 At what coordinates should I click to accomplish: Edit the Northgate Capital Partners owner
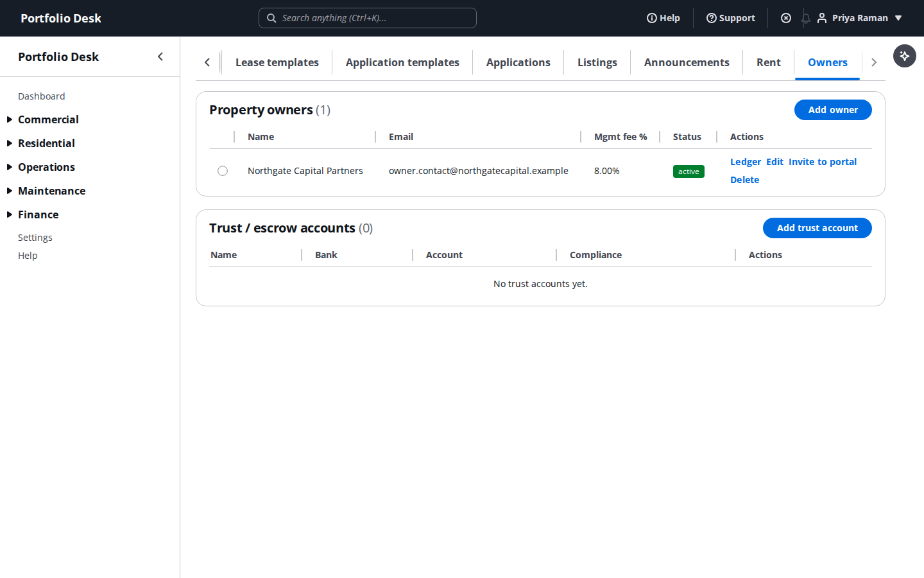coord(774,162)
